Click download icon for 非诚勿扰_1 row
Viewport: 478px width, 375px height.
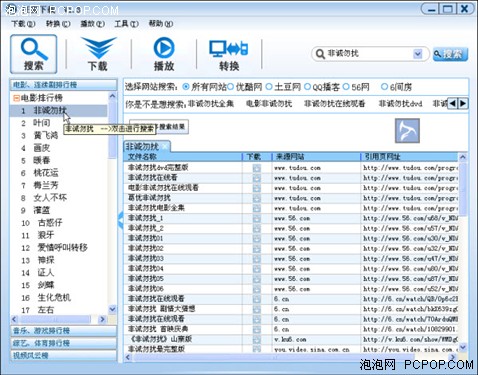257,218
